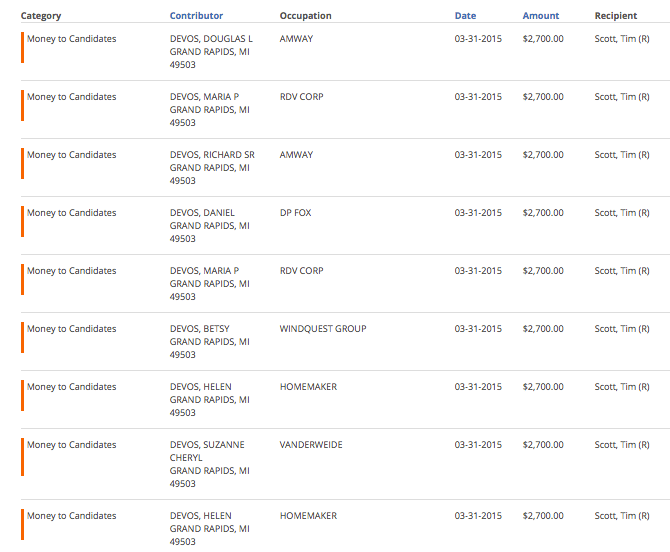Sort the table by Date column

(465, 16)
